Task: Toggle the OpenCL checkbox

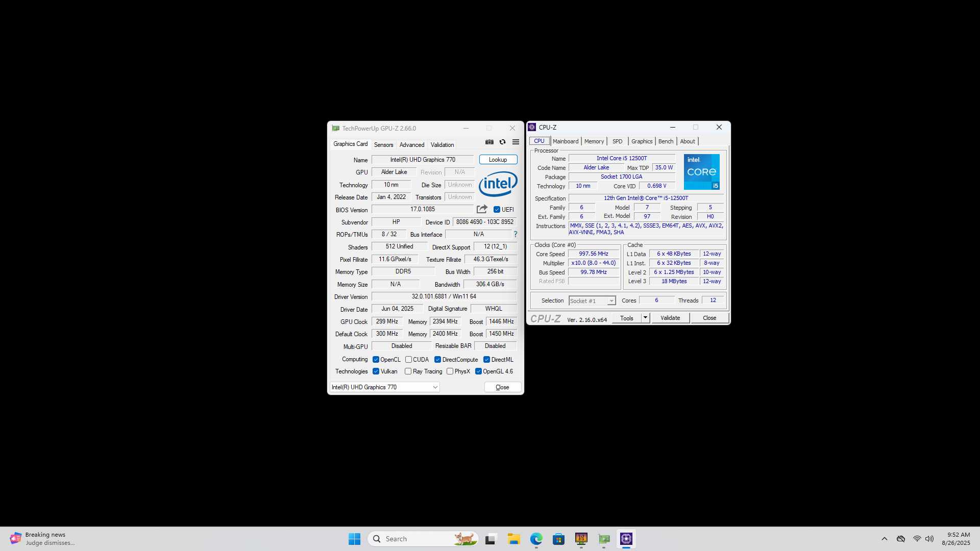Action: pyautogui.click(x=376, y=360)
